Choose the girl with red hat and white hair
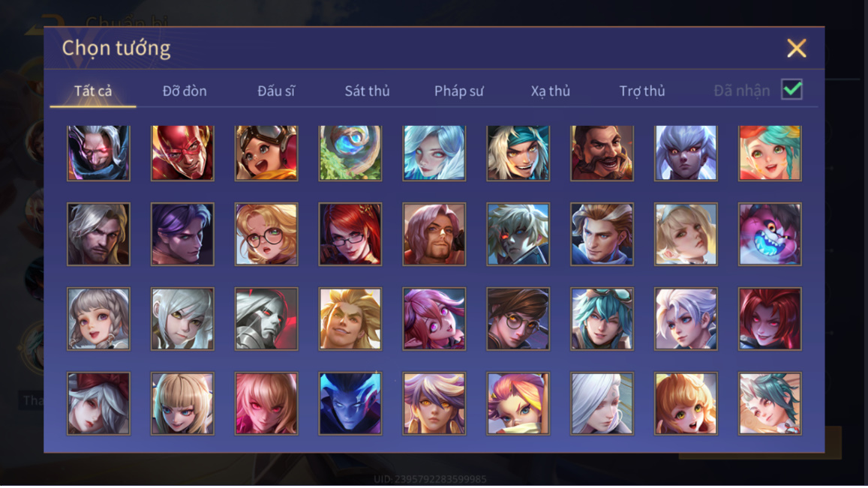The width and height of the screenshot is (868, 488). pyautogui.click(x=98, y=403)
